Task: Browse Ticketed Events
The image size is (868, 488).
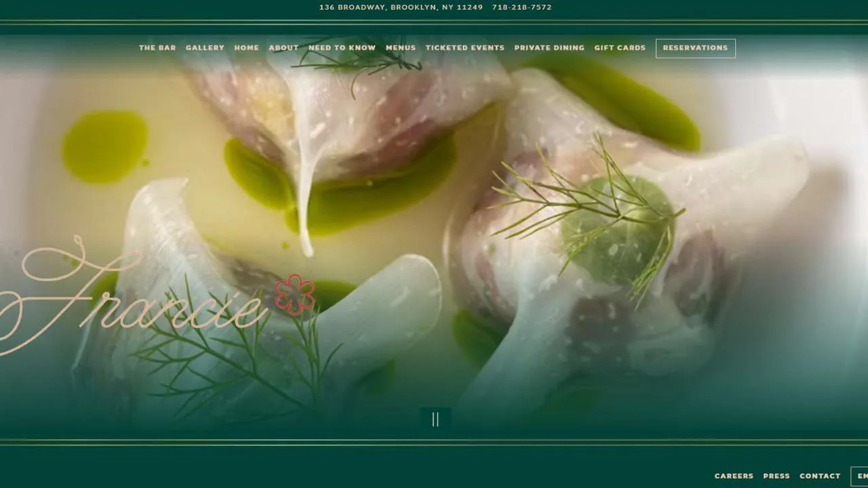Action: tap(465, 48)
